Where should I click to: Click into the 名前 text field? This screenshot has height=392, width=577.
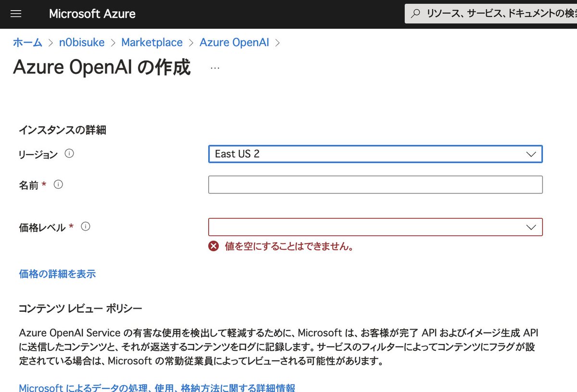[375, 185]
